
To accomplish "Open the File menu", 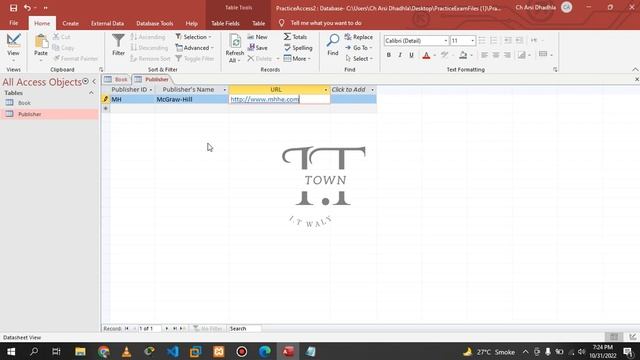I will coord(13,23).
